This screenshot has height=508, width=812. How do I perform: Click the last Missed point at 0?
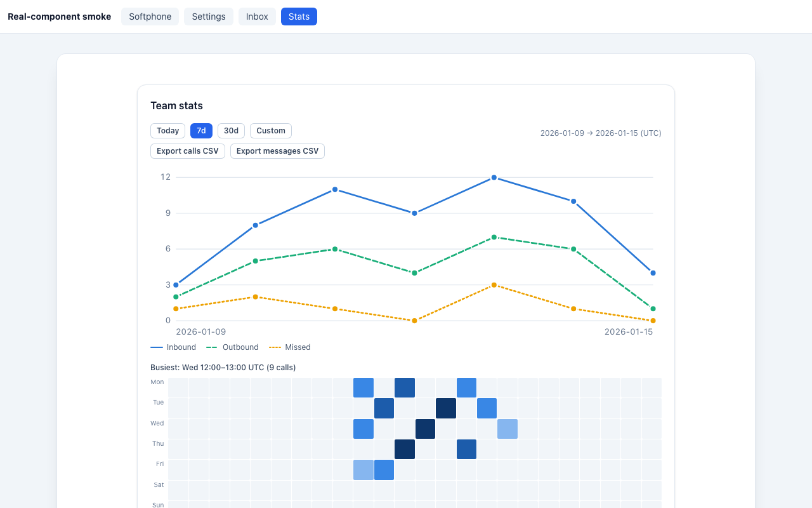653,321
